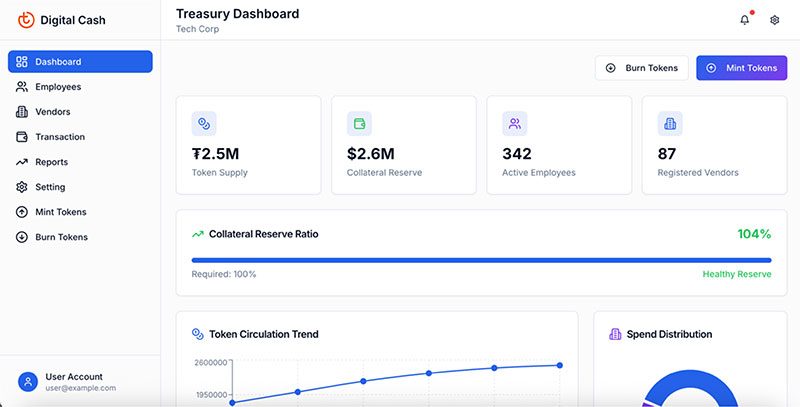The width and height of the screenshot is (800, 407).
Task: Click the Collateral Reserve Ratio trend icon
Action: point(197,234)
